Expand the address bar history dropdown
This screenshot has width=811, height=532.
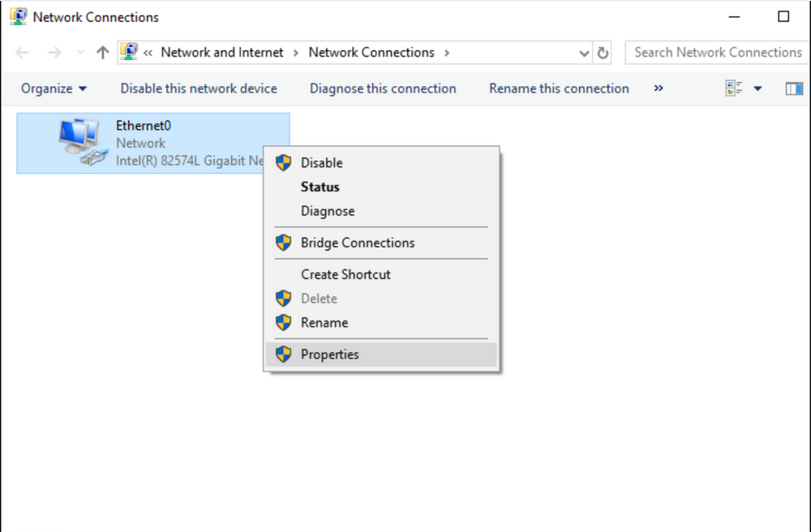(x=584, y=53)
